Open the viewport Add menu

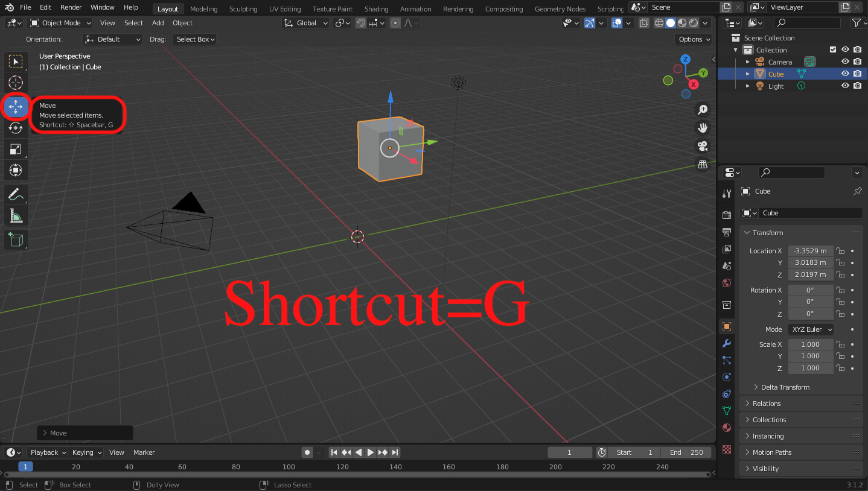tap(158, 23)
